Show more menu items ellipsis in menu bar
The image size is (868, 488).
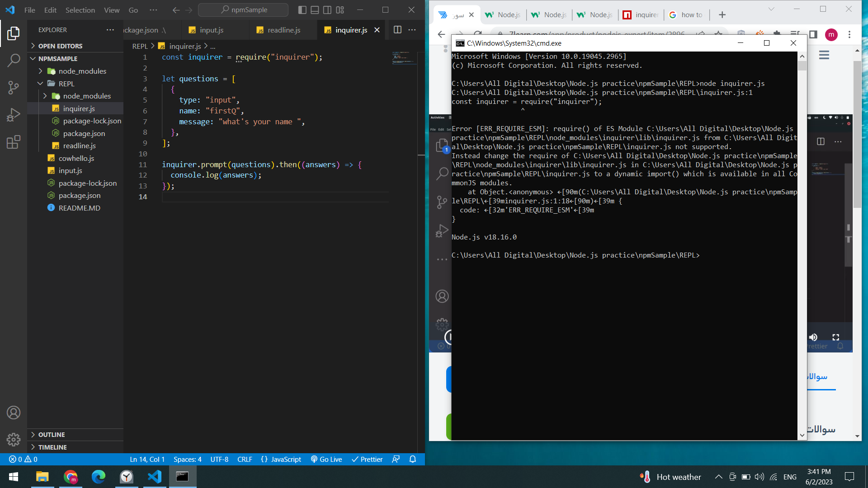point(153,10)
